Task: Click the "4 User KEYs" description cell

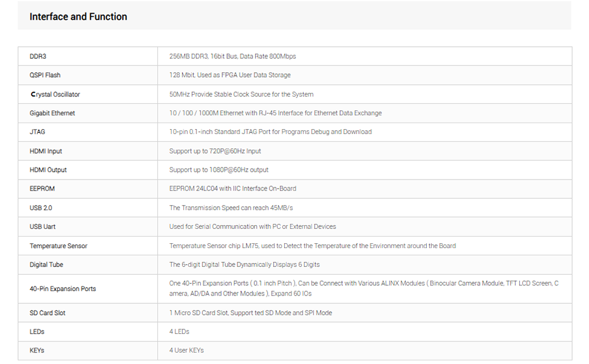Action: pyautogui.click(x=186, y=351)
